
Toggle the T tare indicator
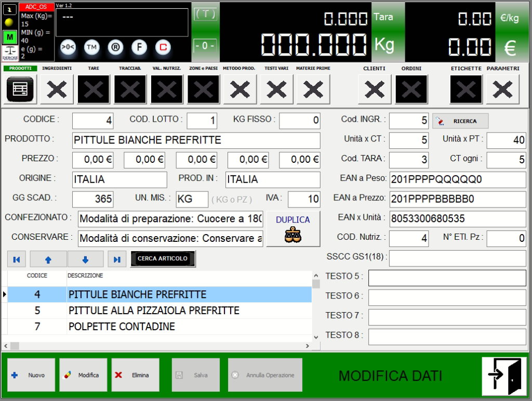click(x=205, y=15)
